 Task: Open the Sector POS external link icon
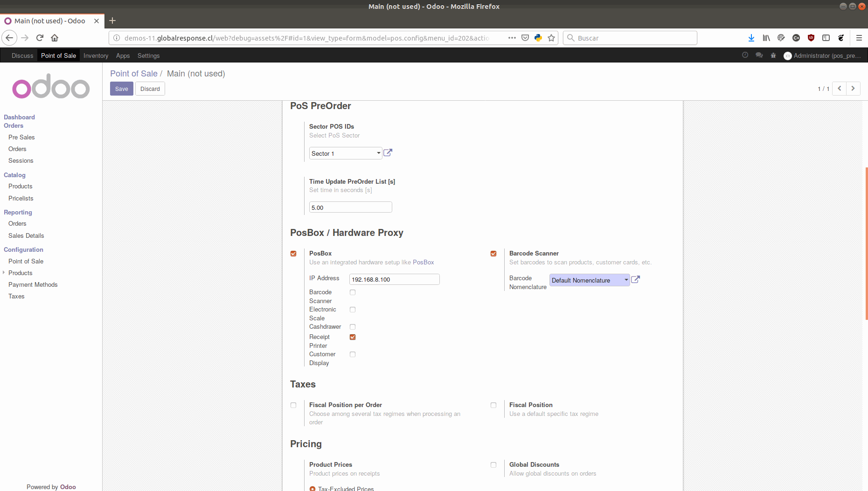[388, 152]
